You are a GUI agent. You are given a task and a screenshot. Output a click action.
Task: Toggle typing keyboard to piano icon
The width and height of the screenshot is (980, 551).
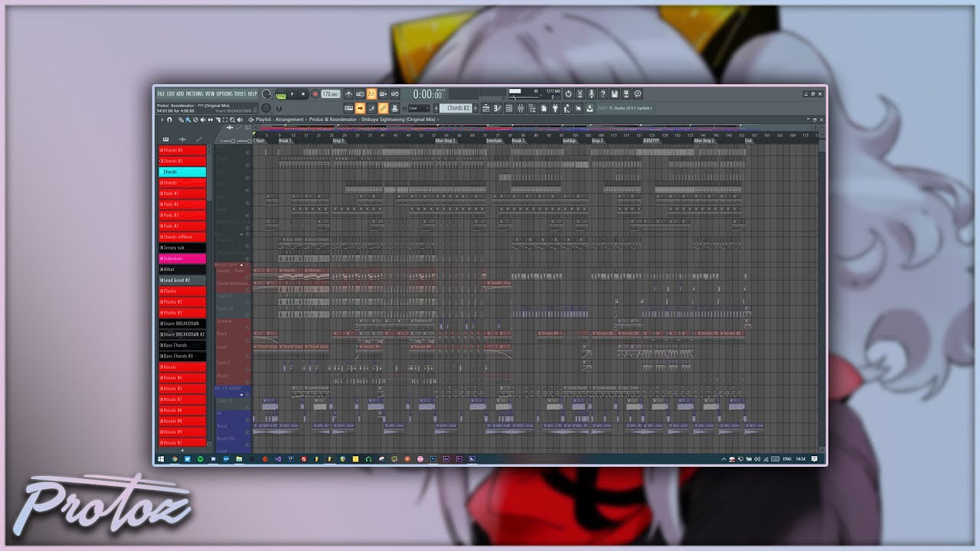[x=348, y=108]
